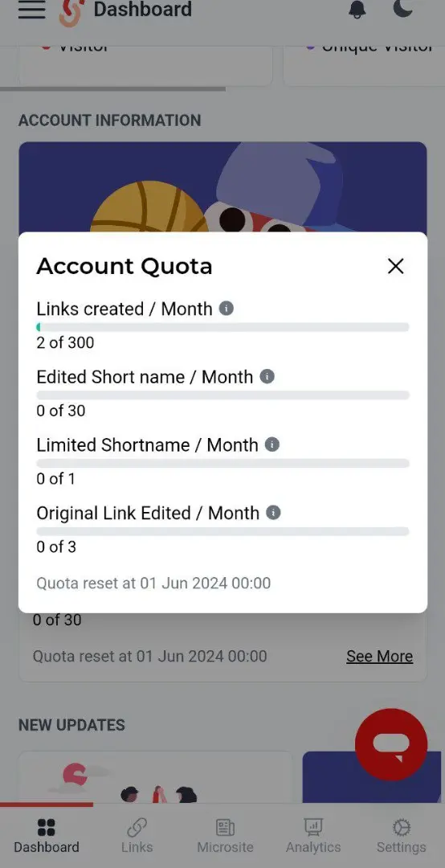Show info for Links created / Month
The width and height of the screenshot is (445, 868).
(x=226, y=309)
